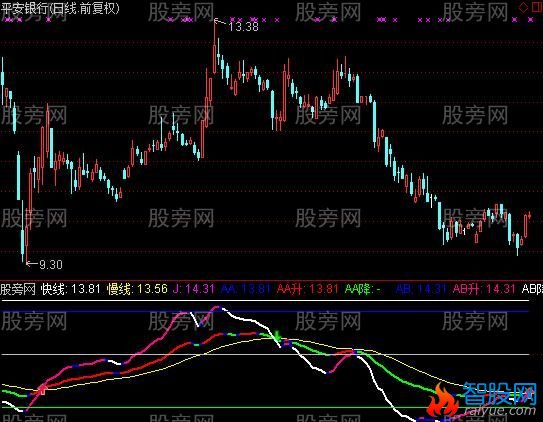The height and width of the screenshot is (422, 543).
Task: Select the AA降: - indicator value
Action: pos(363,289)
